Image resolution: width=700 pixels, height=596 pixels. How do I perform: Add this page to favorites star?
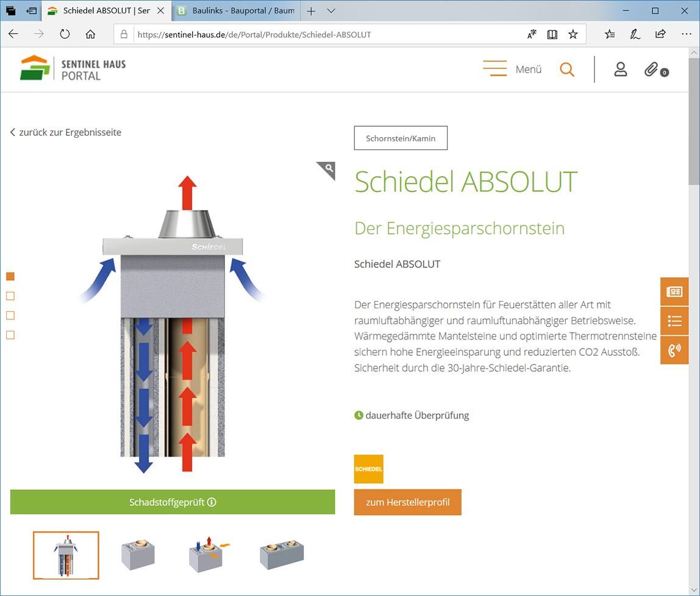click(x=573, y=34)
